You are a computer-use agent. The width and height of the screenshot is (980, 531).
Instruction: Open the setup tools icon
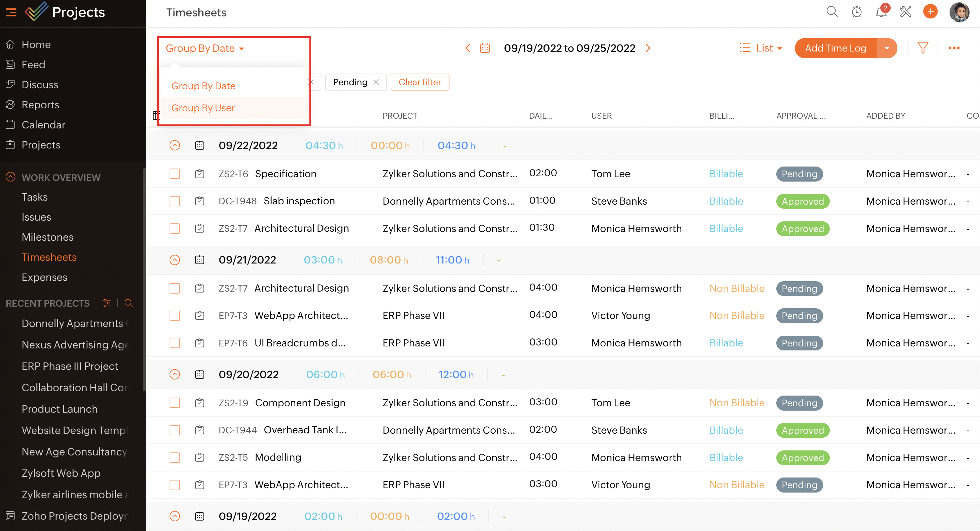click(905, 12)
